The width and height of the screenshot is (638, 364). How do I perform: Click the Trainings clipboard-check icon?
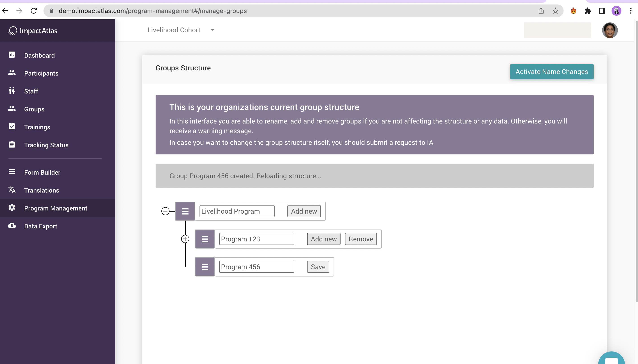[x=12, y=126]
